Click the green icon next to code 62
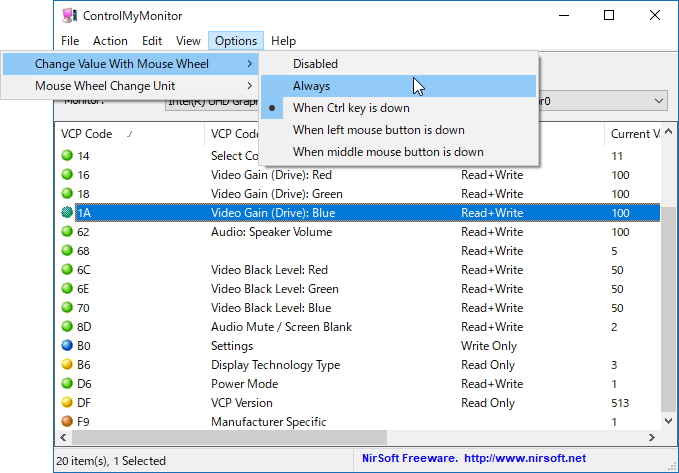The width and height of the screenshot is (679, 473). click(67, 231)
